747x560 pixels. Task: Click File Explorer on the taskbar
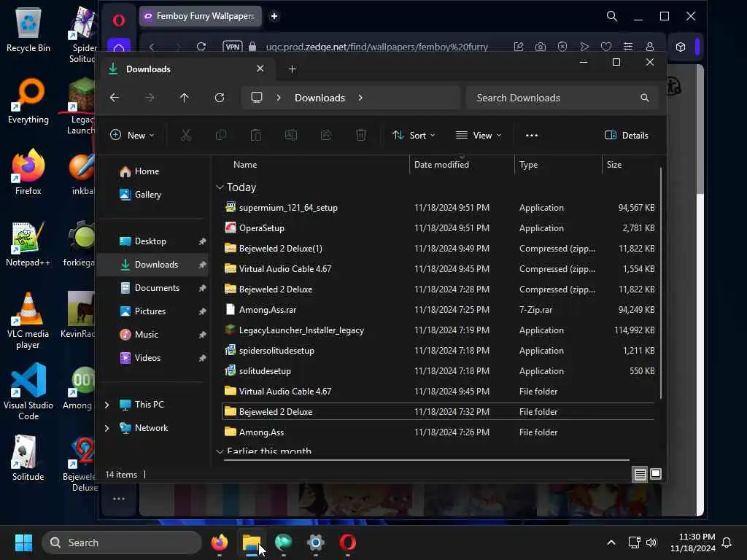252,542
